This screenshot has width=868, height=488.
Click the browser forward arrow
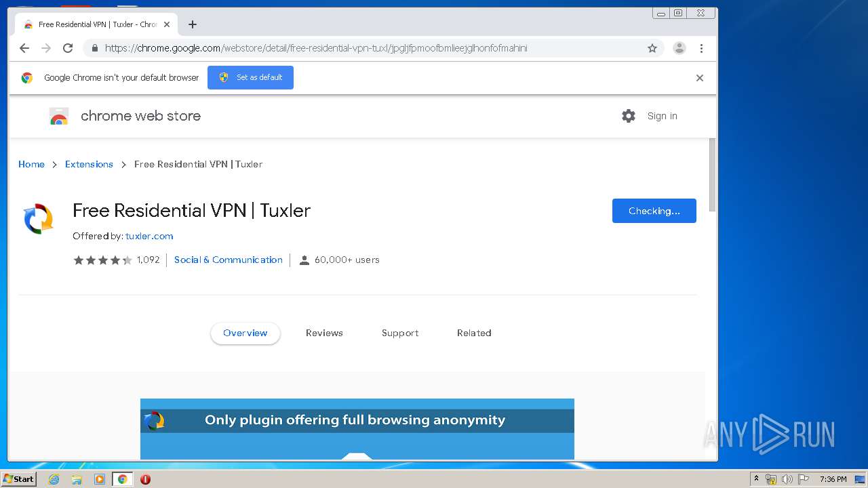(x=46, y=48)
